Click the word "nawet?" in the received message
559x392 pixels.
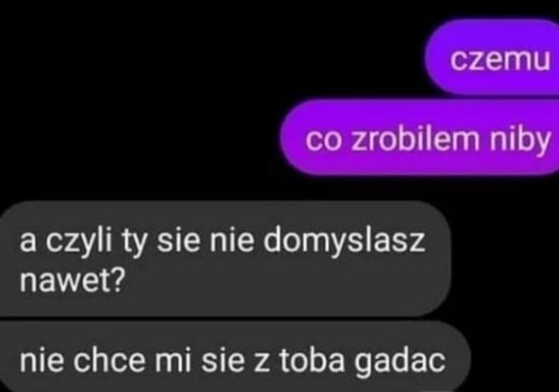pyautogui.click(x=73, y=280)
